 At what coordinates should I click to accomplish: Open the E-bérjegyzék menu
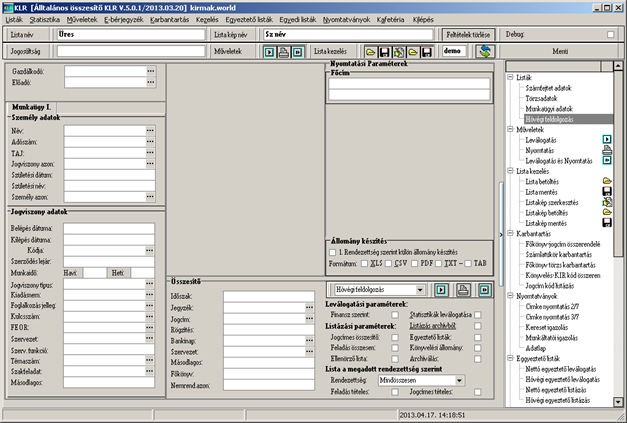tap(124, 20)
